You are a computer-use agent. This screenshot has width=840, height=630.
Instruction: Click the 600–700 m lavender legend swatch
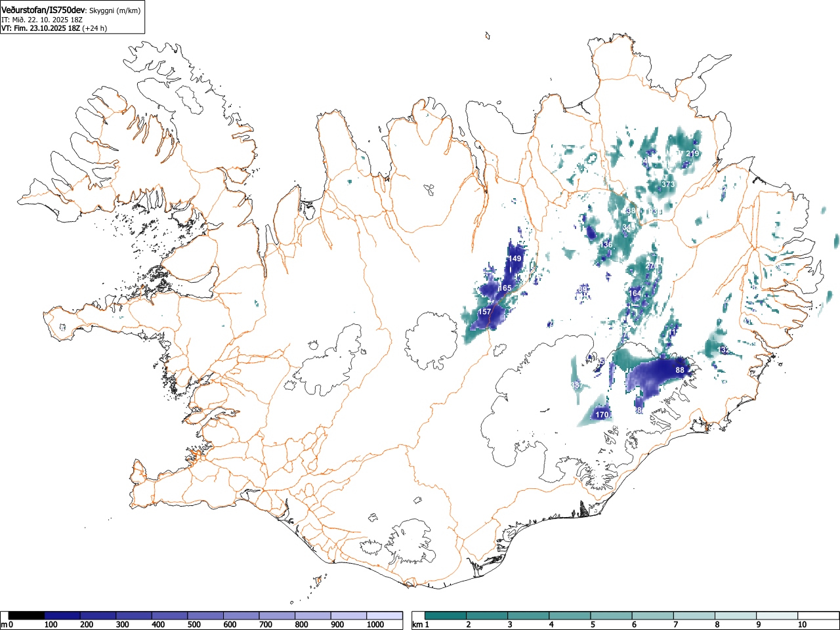[x=241, y=616]
